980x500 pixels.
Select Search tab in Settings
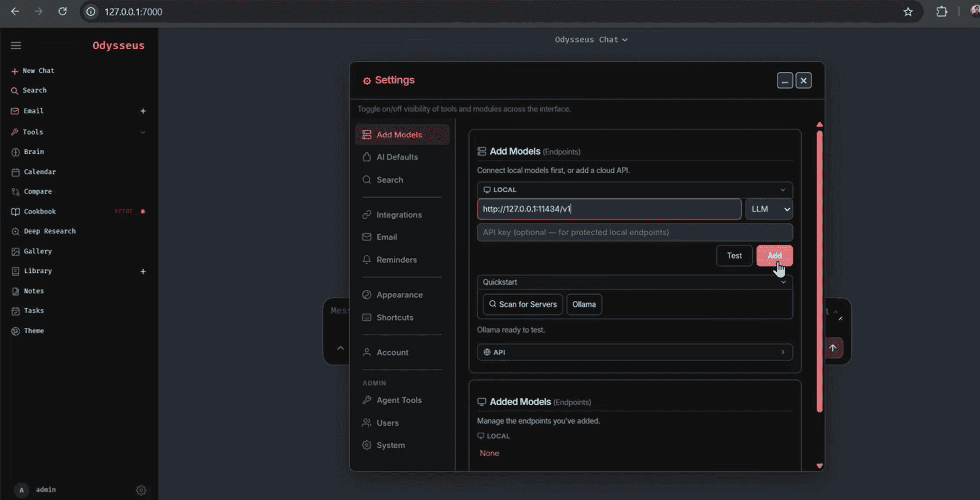[x=402, y=180]
